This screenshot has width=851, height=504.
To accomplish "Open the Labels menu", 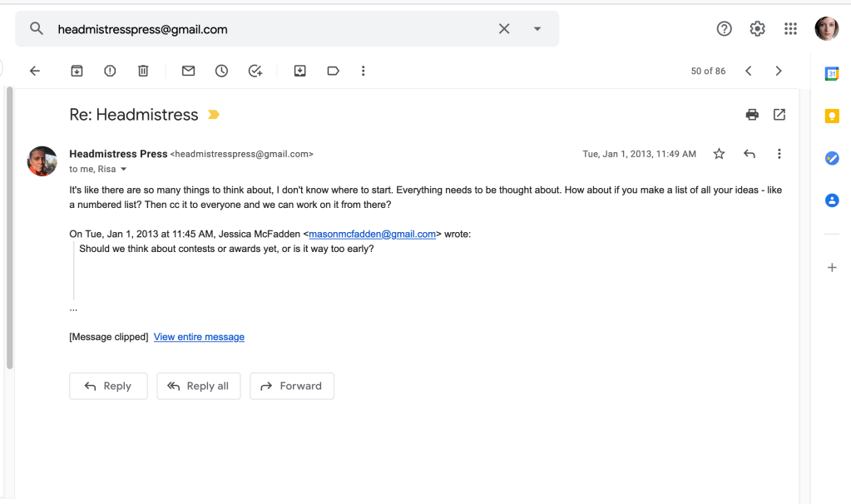I will click(x=333, y=72).
